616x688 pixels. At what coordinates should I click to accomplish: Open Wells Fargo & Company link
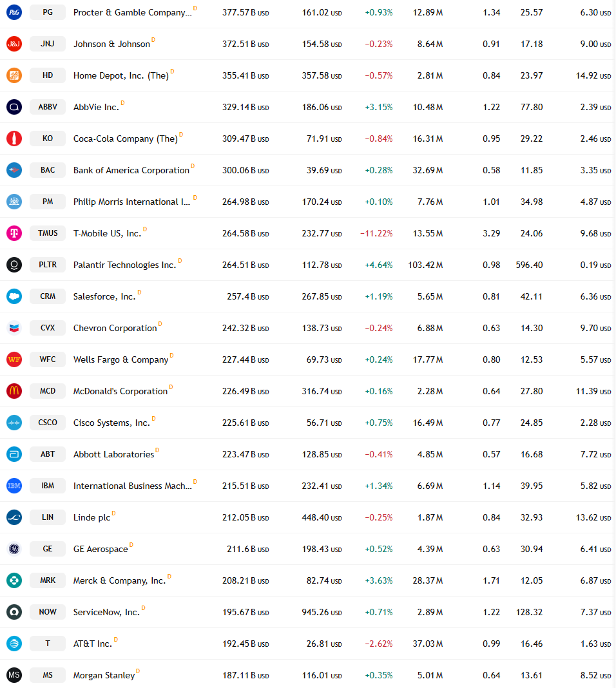point(120,360)
